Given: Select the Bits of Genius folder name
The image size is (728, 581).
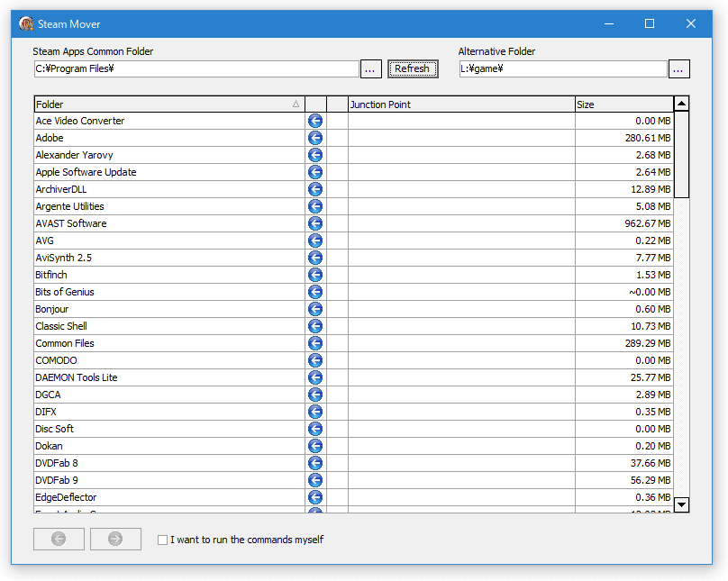Looking at the screenshot, I should 65,293.
